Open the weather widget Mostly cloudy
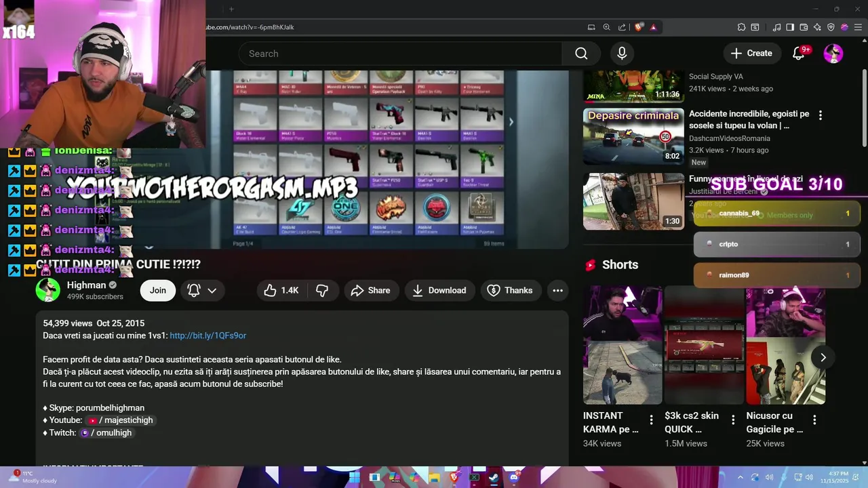The height and width of the screenshot is (488, 868). click(31, 477)
